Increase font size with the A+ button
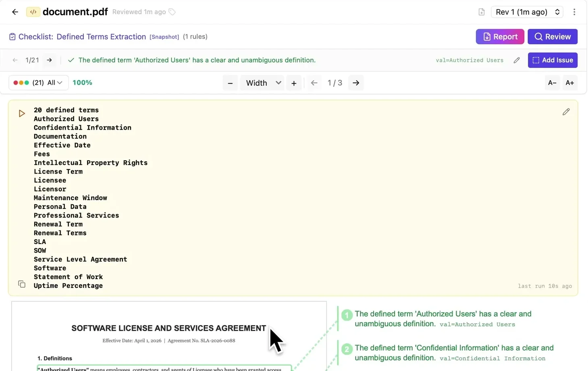Image resolution: width=588 pixels, height=371 pixels. click(570, 83)
